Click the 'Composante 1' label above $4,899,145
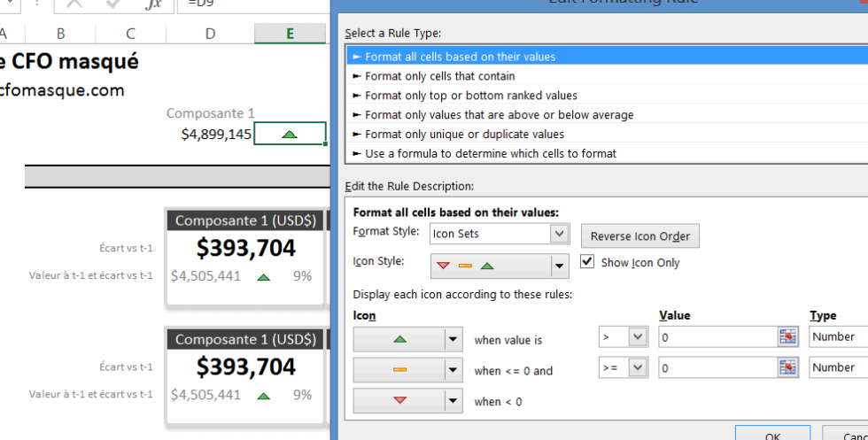 click(211, 113)
